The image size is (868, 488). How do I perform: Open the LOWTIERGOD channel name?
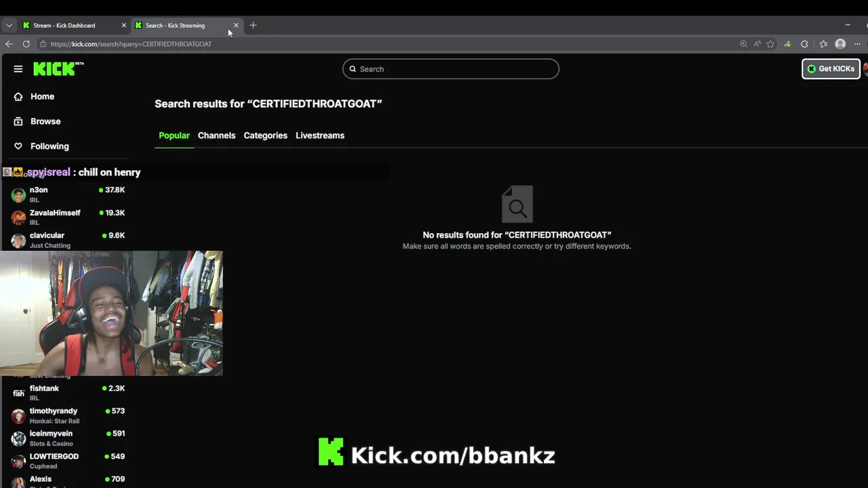(54, 457)
